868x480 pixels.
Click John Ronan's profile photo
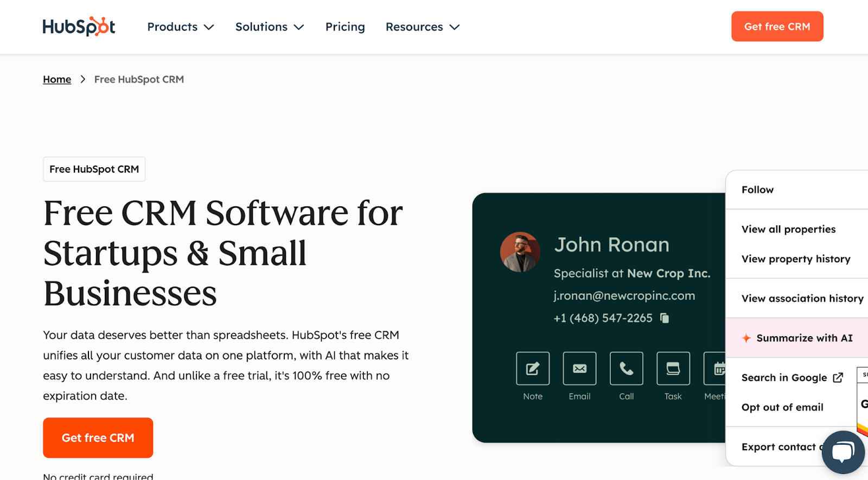(x=520, y=252)
